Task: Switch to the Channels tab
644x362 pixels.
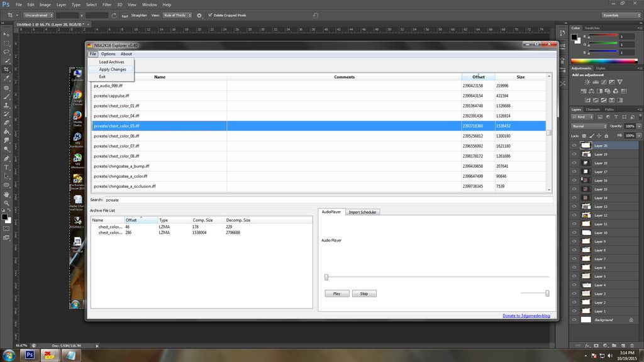Action: coord(592,109)
